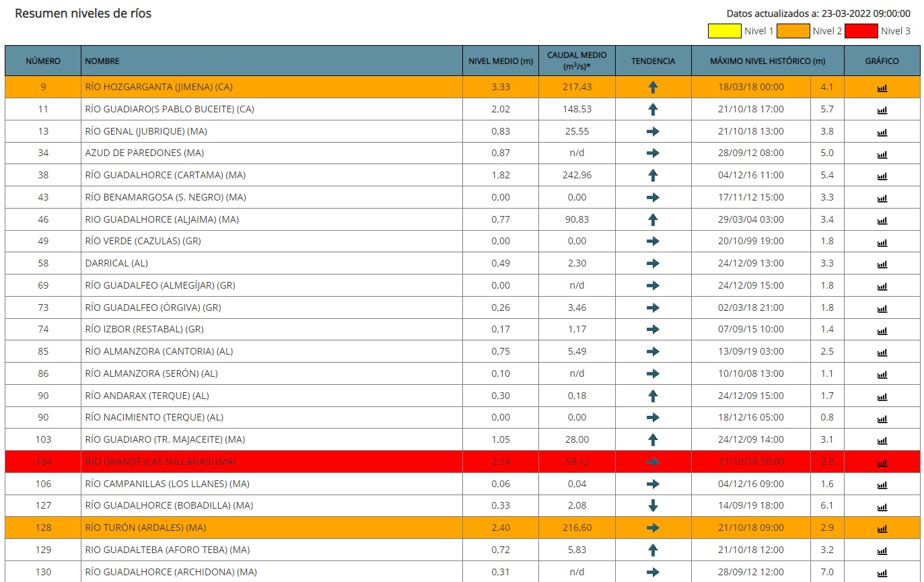The width and height of the screenshot is (924, 582).
Task: Click the NIVEL MEDIO (m) column header
Action: [x=501, y=61]
